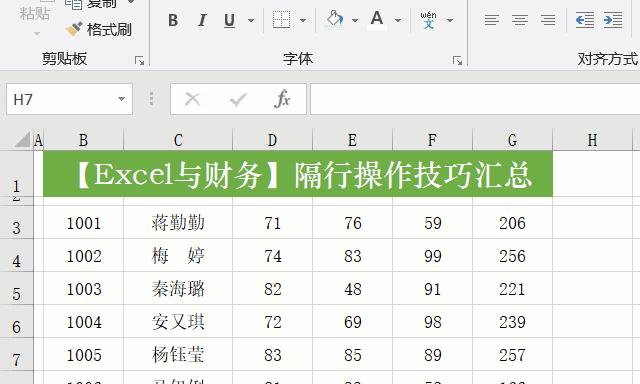640x384 pixels.
Task: Apply the cell borders icon
Action: pos(282,20)
